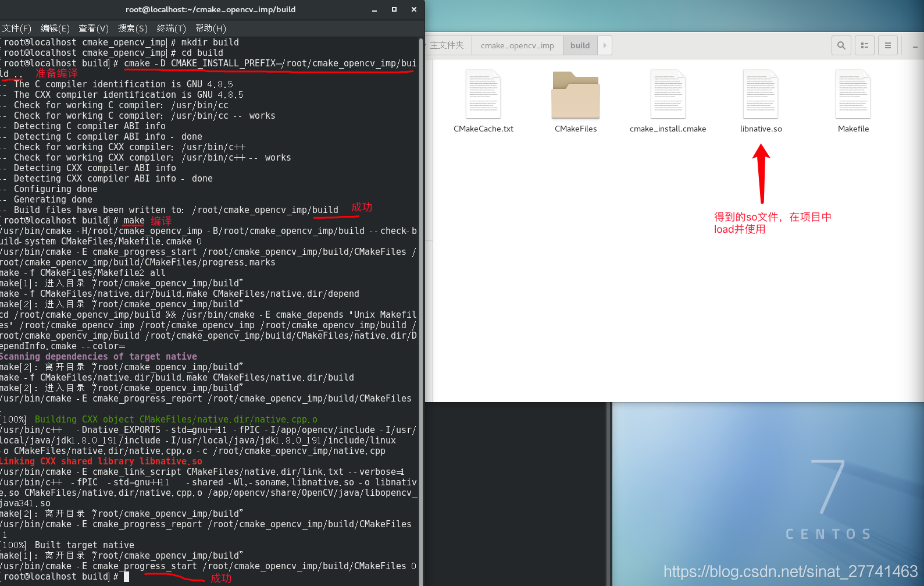Go to 主文件夹 in the path bar

[447, 45]
